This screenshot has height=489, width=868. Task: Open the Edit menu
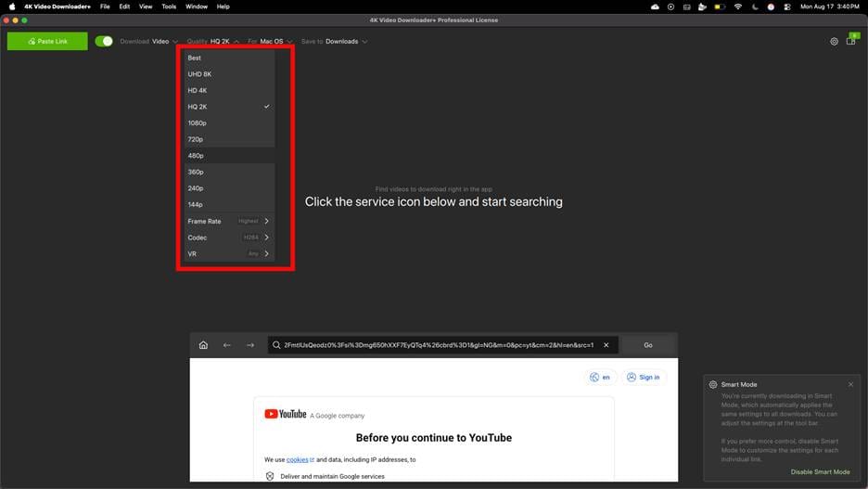coord(124,6)
